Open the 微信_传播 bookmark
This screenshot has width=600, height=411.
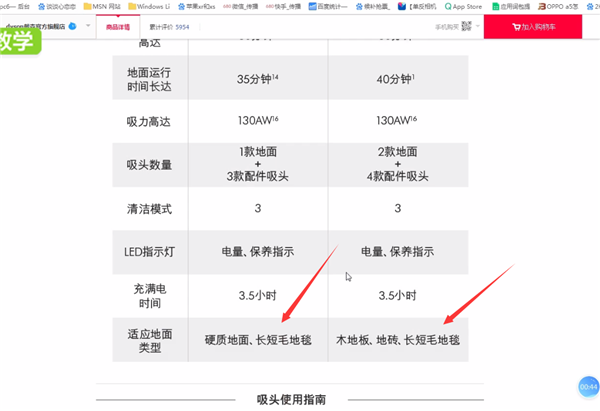click(x=240, y=7)
